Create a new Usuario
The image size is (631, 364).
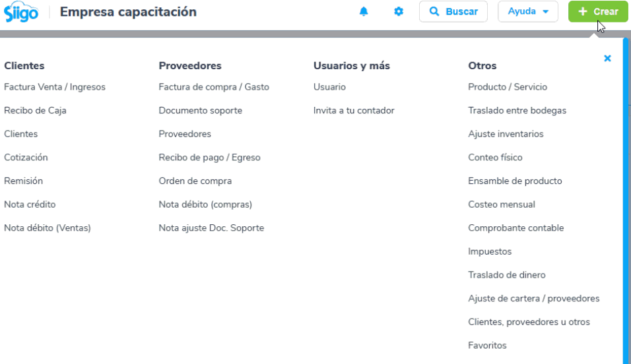click(x=329, y=87)
